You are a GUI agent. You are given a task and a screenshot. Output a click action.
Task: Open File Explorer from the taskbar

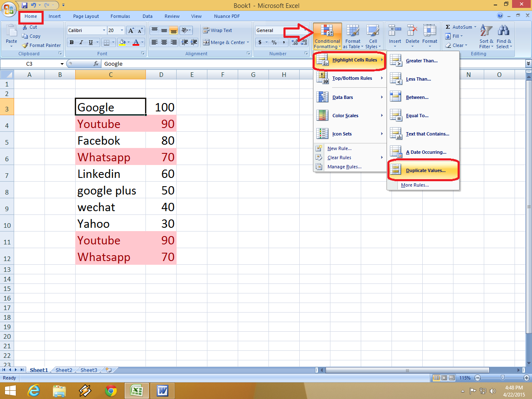(x=59, y=391)
